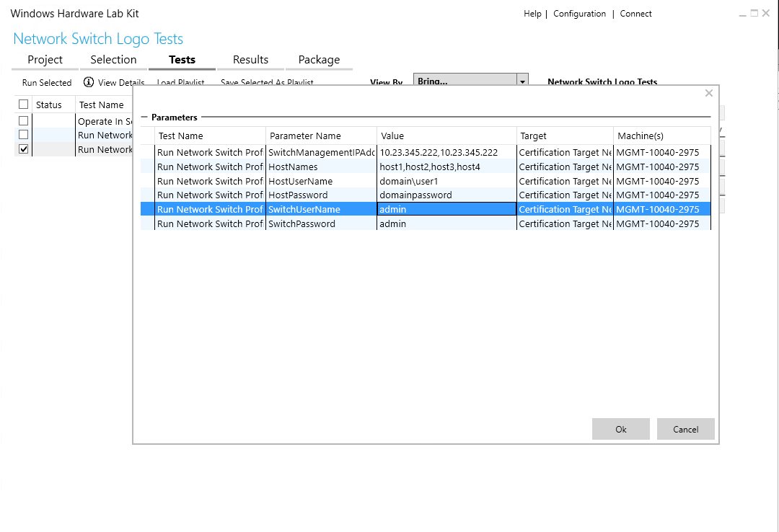Select the 'domainpassword' value cell
Screen dimensions: 779x532
(446, 195)
